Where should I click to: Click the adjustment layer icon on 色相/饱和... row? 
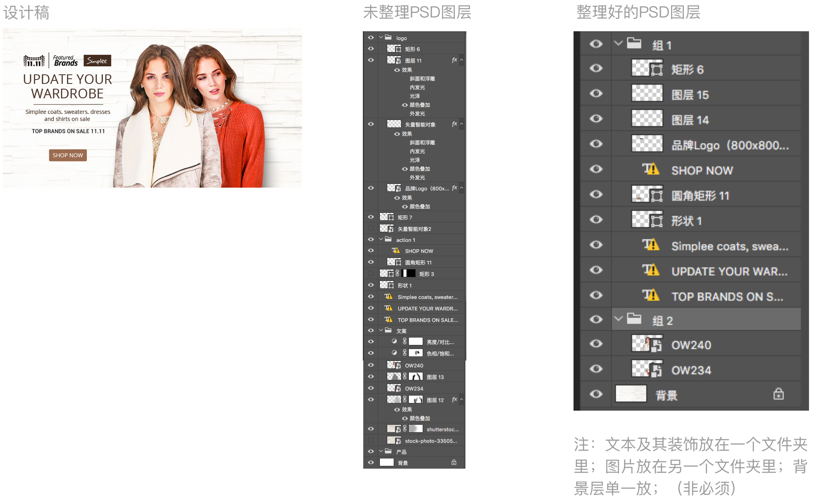394,353
